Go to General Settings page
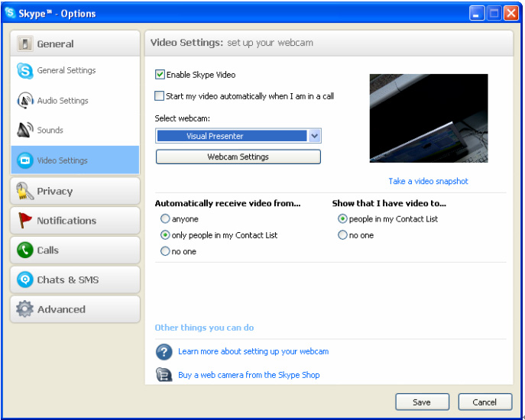525x420 pixels. pyautogui.click(x=75, y=70)
